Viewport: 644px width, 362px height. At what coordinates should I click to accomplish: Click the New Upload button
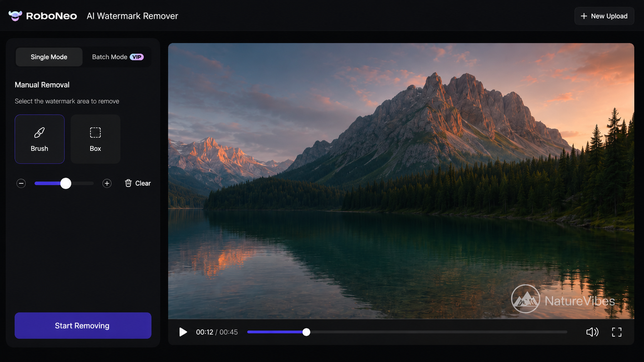point(604,16)
